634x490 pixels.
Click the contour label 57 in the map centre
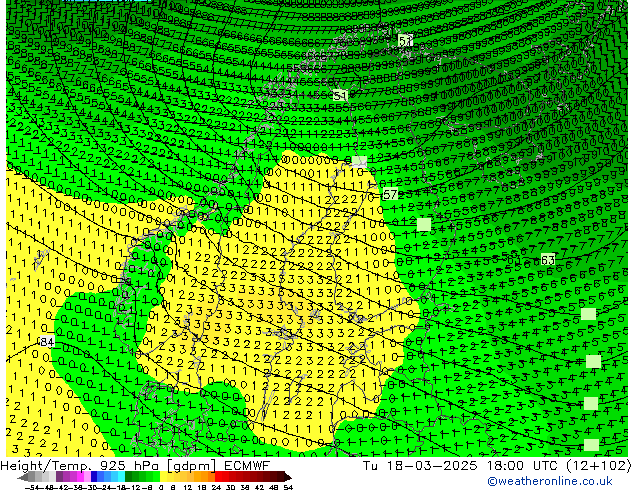(x=390, y=194)
